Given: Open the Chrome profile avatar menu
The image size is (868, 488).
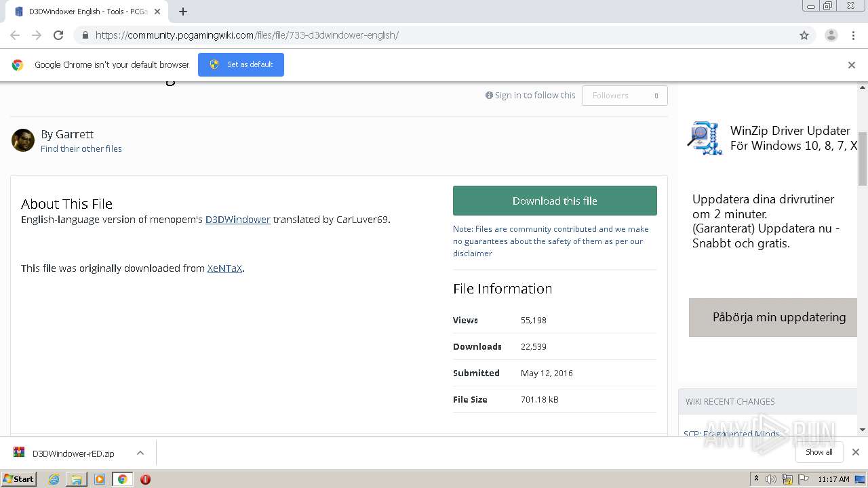Looking at the screenshot, I should (x=831, y=35).
